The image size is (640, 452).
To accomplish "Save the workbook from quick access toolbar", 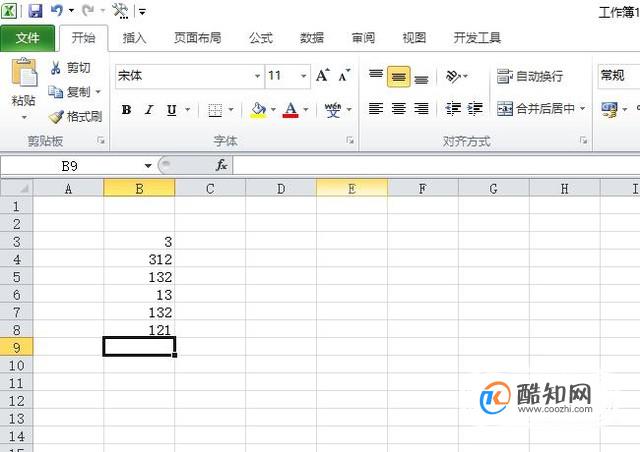I will click(35, 10).
